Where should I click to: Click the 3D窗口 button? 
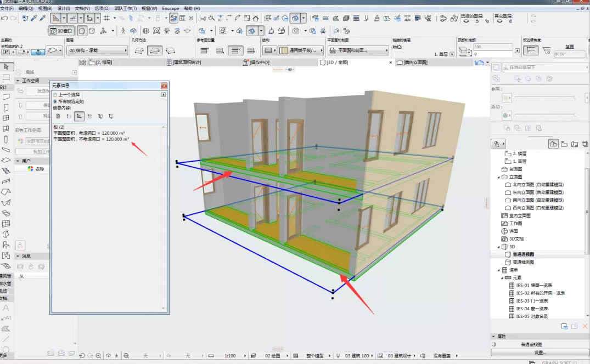[x=61, y=31]
